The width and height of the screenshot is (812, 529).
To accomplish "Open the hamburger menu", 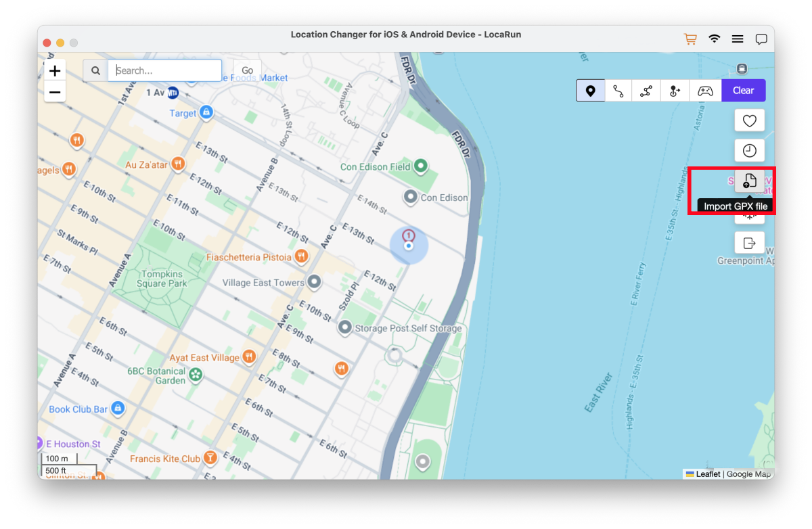I will [x=737, y=39].
